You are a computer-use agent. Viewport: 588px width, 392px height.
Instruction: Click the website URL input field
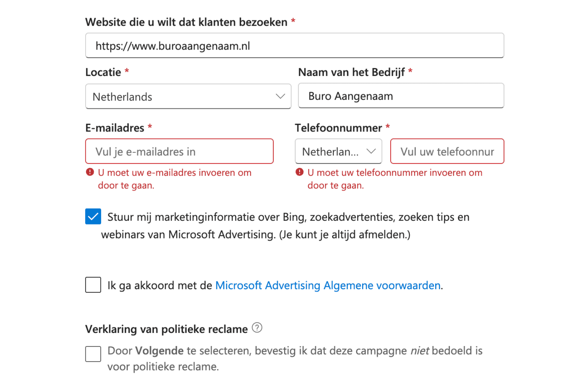click(295, 46)
